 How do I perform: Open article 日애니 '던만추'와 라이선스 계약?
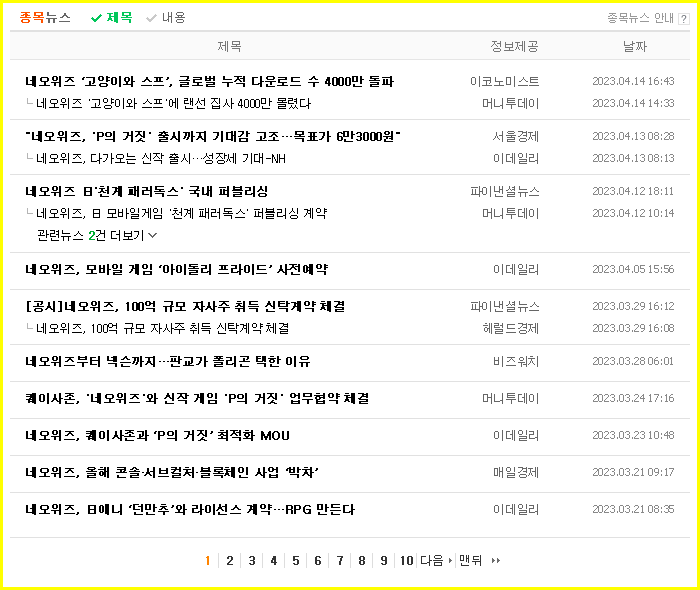[190, 509]
